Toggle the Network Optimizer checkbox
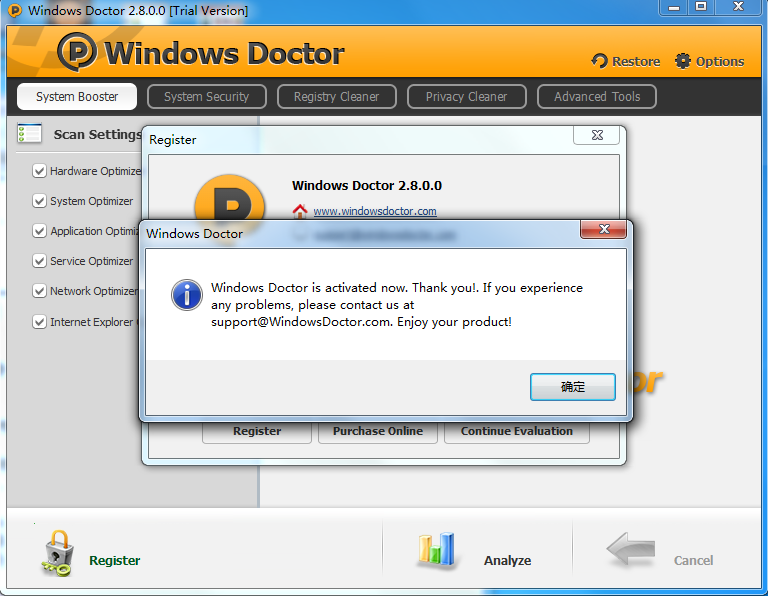 point(40,291)
